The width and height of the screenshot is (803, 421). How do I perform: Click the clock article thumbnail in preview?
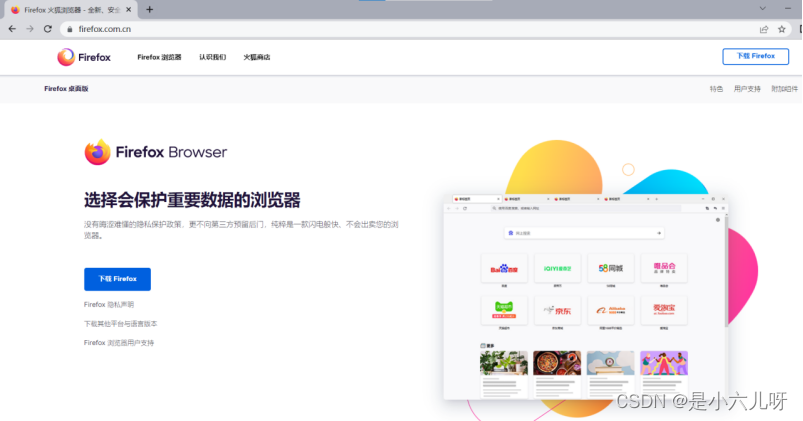(610, 363)
